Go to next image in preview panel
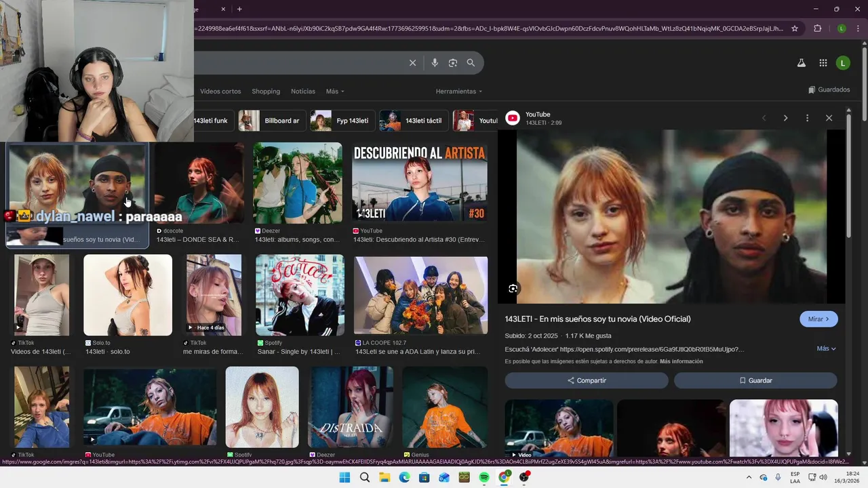This screenshot has height=488, width=868. [x=785, y=118]
